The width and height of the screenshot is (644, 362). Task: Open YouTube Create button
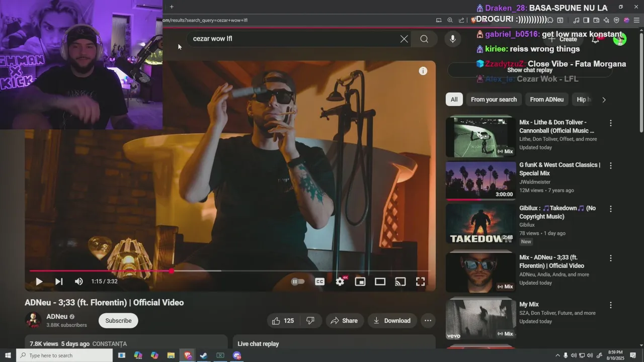[x=563, y=39]
